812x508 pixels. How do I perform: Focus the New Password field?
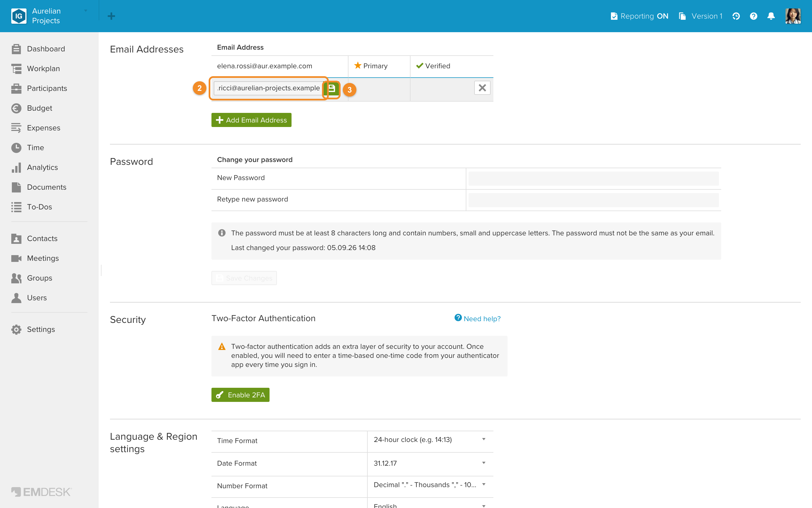[593, 178]
